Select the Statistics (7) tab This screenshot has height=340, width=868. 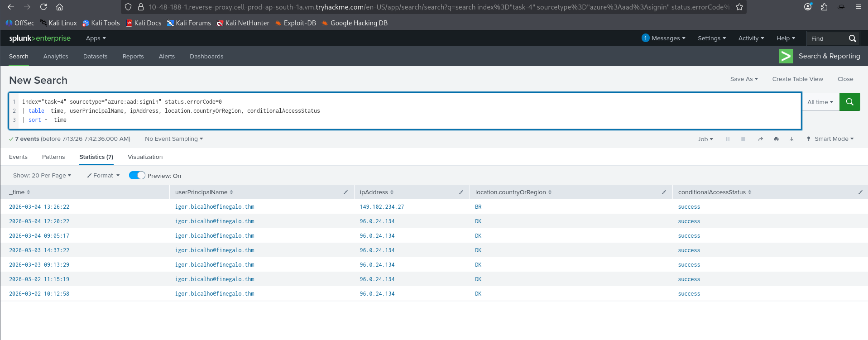pos(96,157)
